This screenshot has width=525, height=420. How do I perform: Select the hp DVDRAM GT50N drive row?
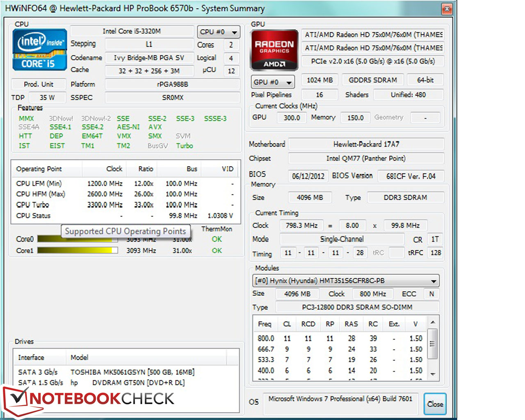pos(126,383)
